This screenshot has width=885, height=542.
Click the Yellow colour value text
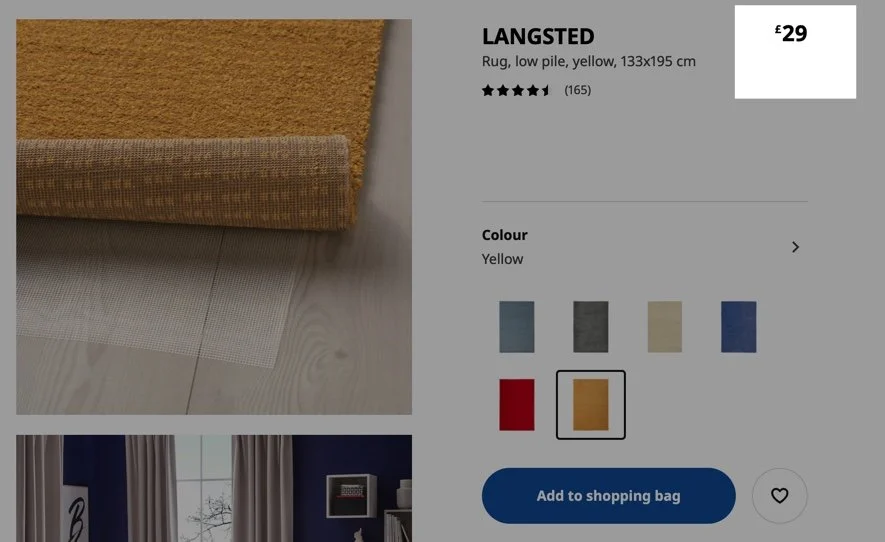pyautogui.click(x=502, y=259)
